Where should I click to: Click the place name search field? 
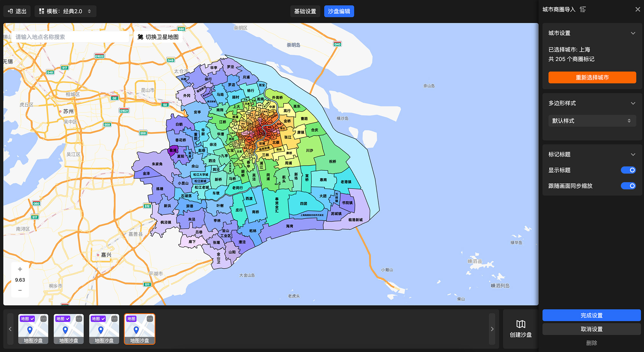(x=71, y=37)
